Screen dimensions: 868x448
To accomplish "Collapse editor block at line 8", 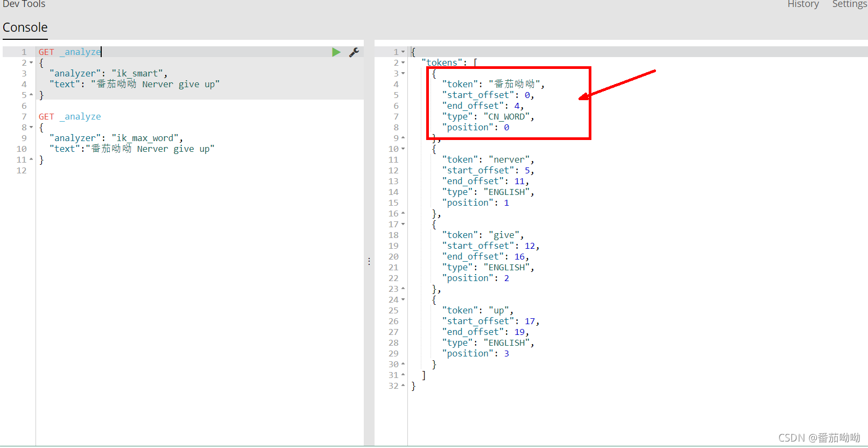I will [31, 128].
